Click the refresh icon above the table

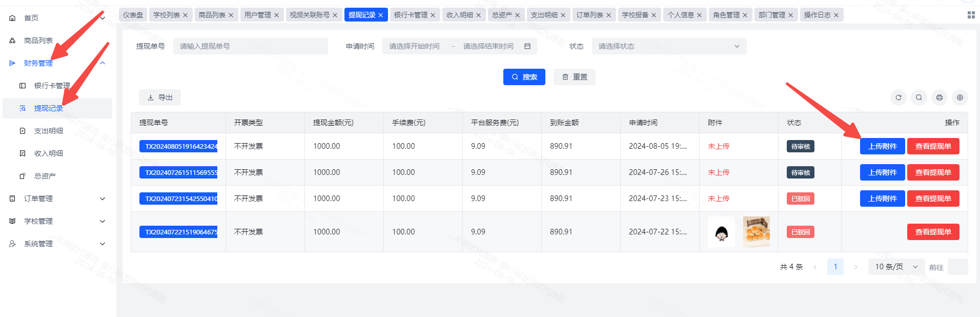coord(898,97)
